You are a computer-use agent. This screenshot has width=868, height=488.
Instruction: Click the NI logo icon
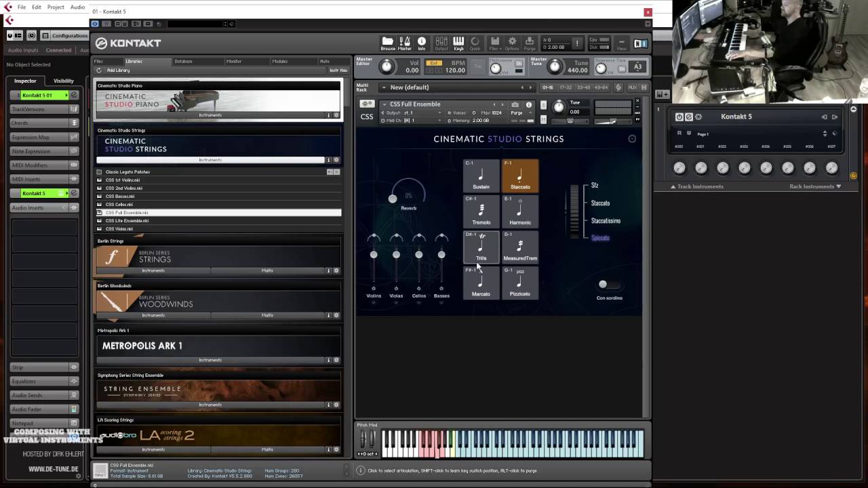640,43
